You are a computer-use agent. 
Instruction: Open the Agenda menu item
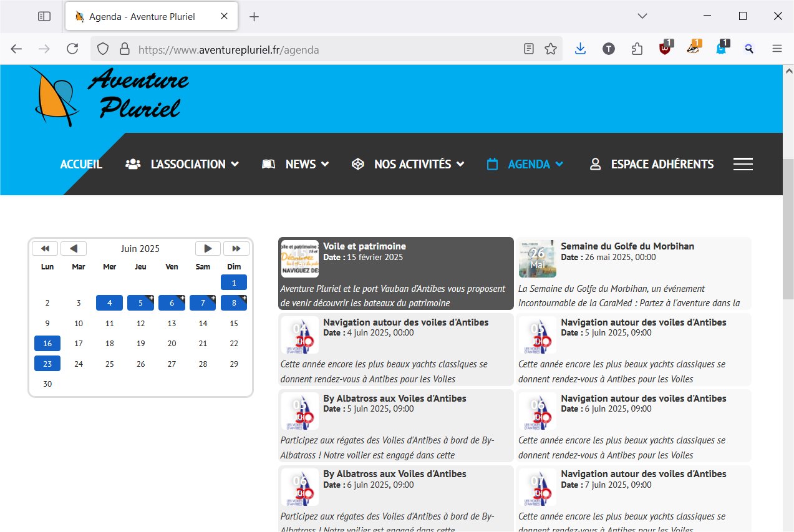point(528,164)
